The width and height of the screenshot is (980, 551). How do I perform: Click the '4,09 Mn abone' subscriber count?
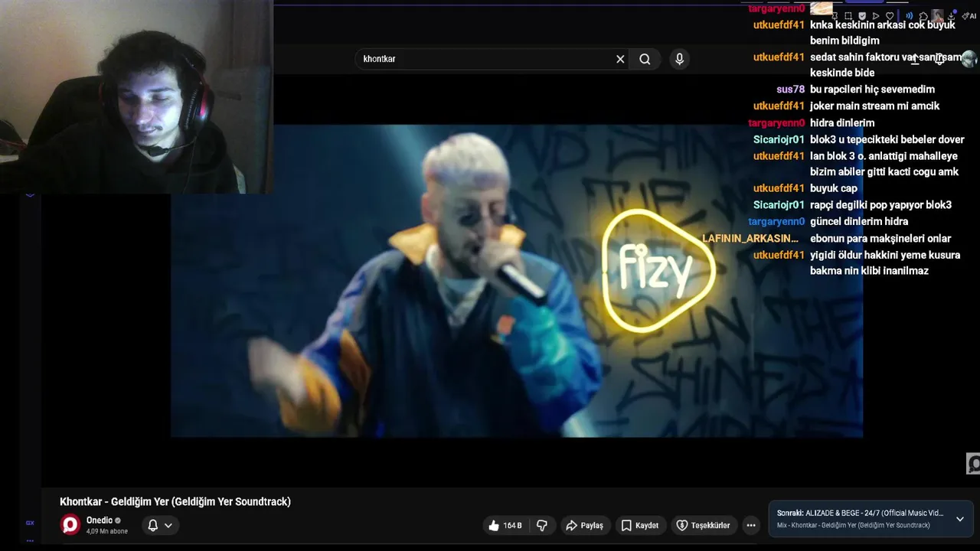107,531
